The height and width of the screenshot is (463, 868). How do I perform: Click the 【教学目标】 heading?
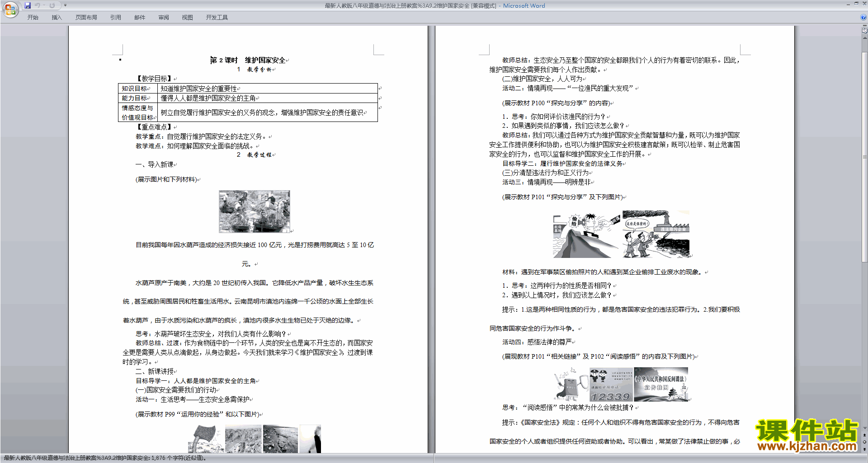(x=155, y=79)
